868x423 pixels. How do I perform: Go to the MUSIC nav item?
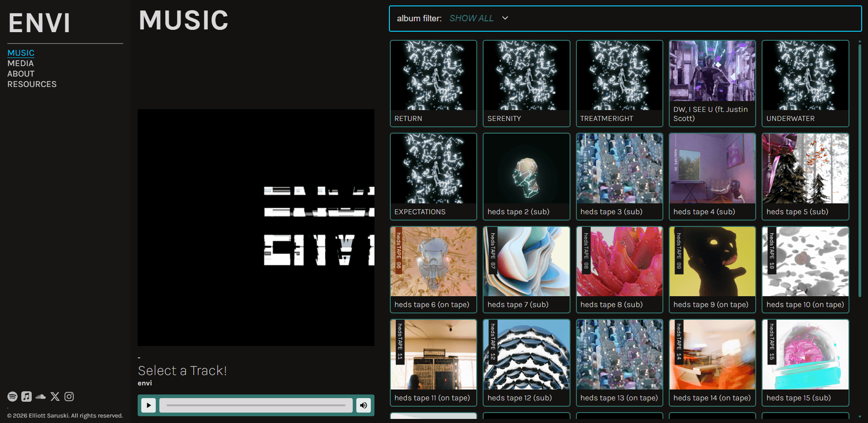pyautogui.click(x=21, y=53)
